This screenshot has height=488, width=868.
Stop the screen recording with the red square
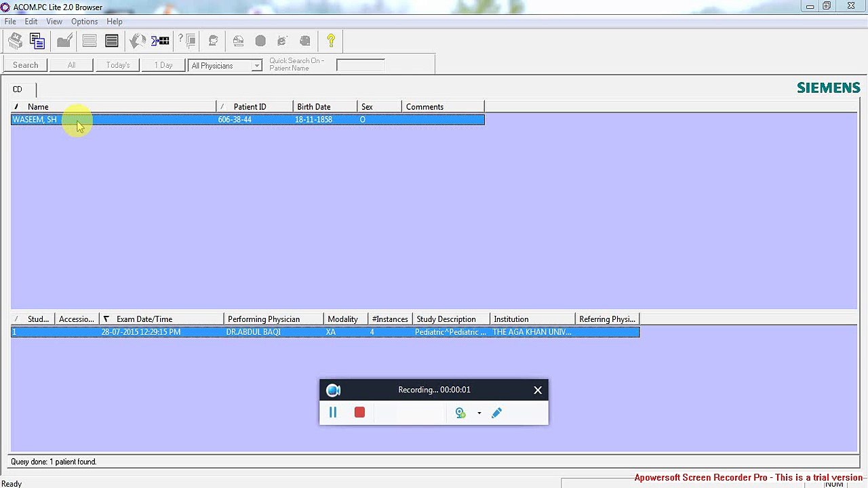point(359,412)
